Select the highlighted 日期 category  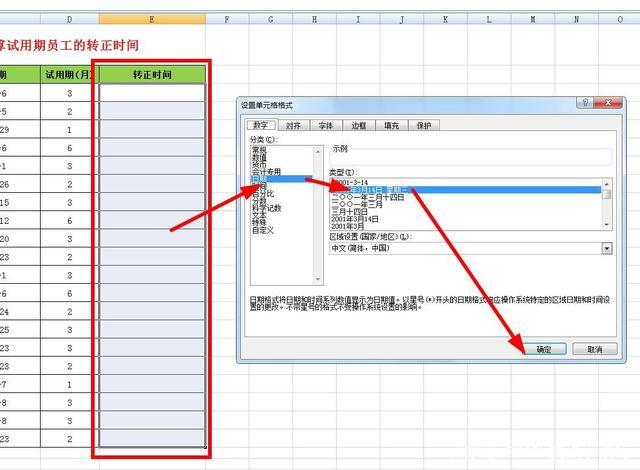coord(282,179)
